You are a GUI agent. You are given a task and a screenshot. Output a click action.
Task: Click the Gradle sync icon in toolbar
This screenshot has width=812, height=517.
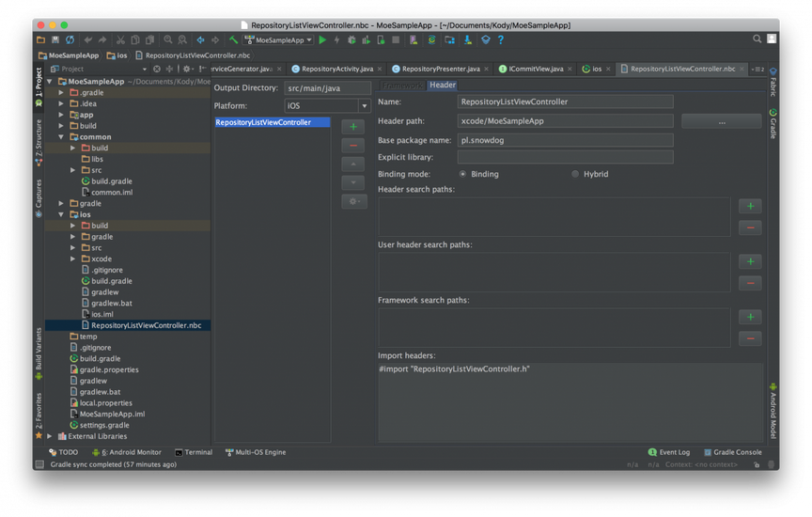[431, 39]
